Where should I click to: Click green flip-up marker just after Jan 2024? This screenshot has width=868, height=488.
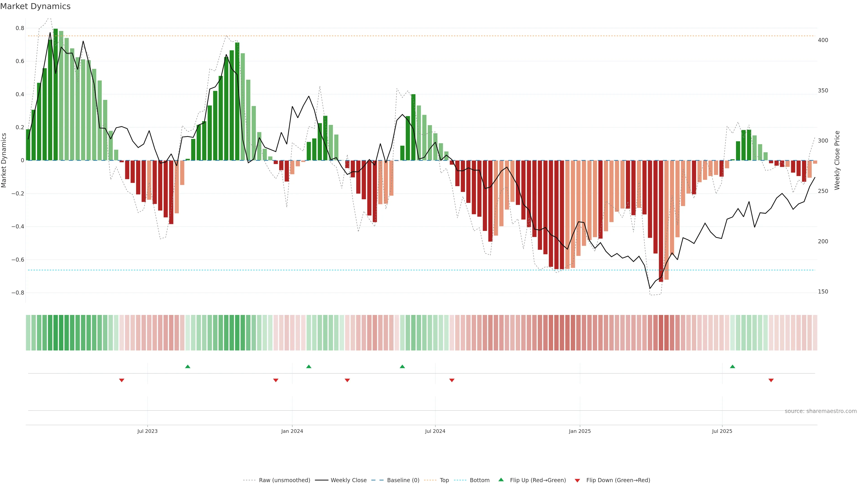(x=309, y=366)
